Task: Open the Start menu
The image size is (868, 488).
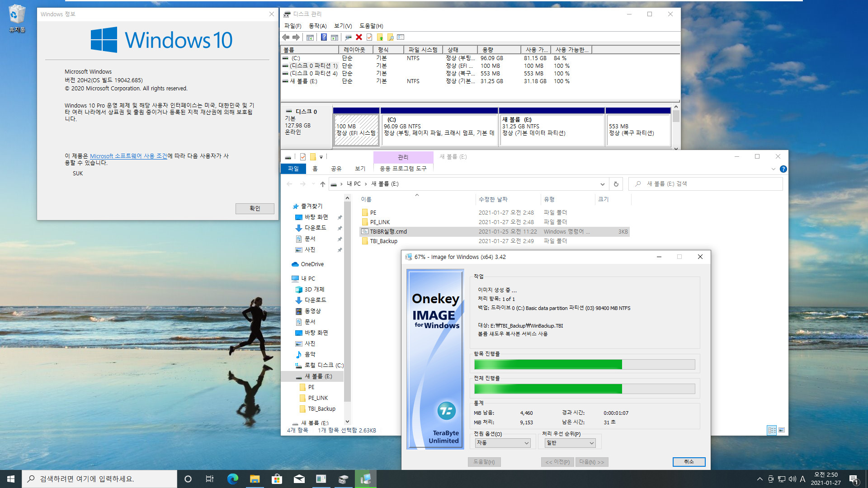Action: click(11, 479)
